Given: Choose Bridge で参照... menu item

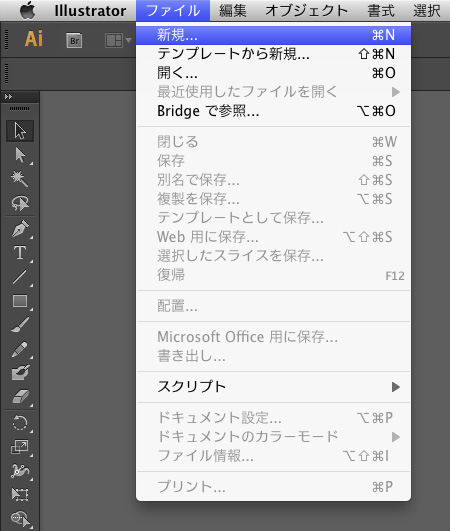Looking at the screenshot, I should 274,111.
